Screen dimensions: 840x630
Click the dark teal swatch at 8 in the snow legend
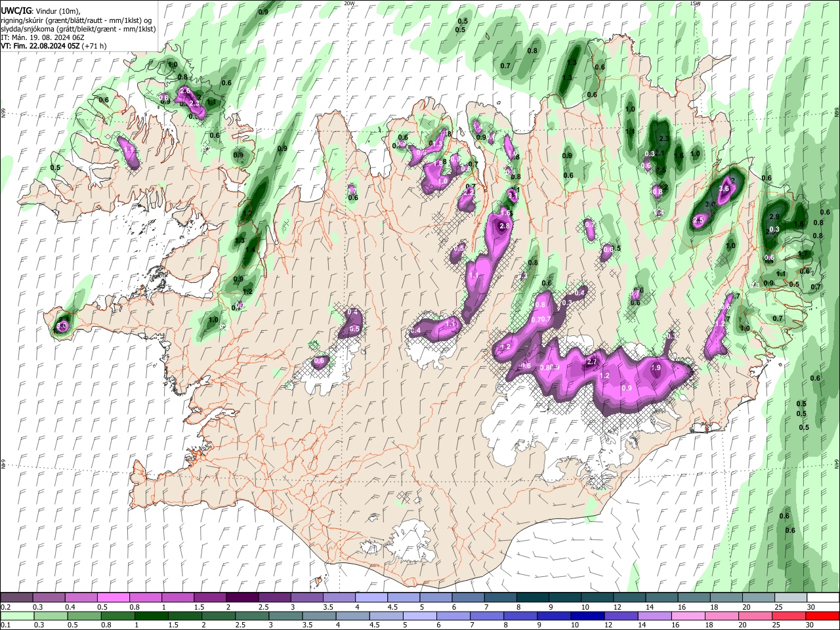point(534,598)
